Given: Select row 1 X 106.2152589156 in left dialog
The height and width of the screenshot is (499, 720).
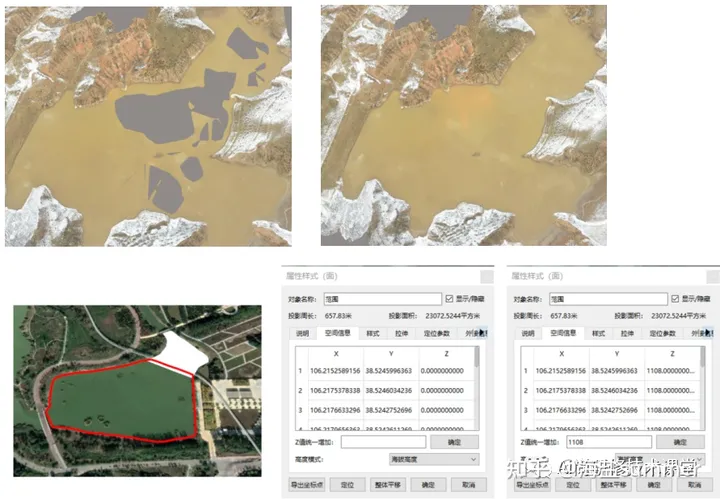Looking at the screenshot, I should [x=335, y=370].
